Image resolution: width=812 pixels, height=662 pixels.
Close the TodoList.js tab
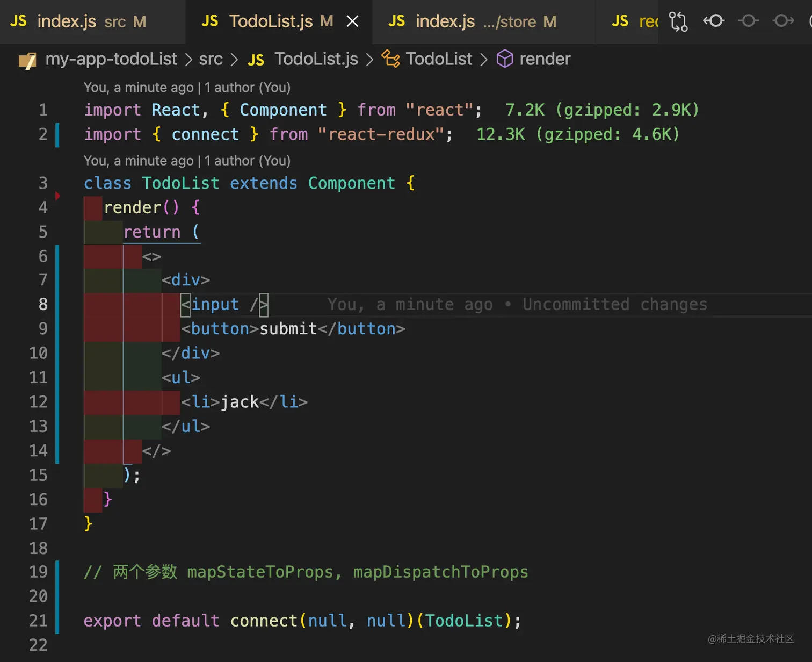pyautogui.click(x=352, y=21)
